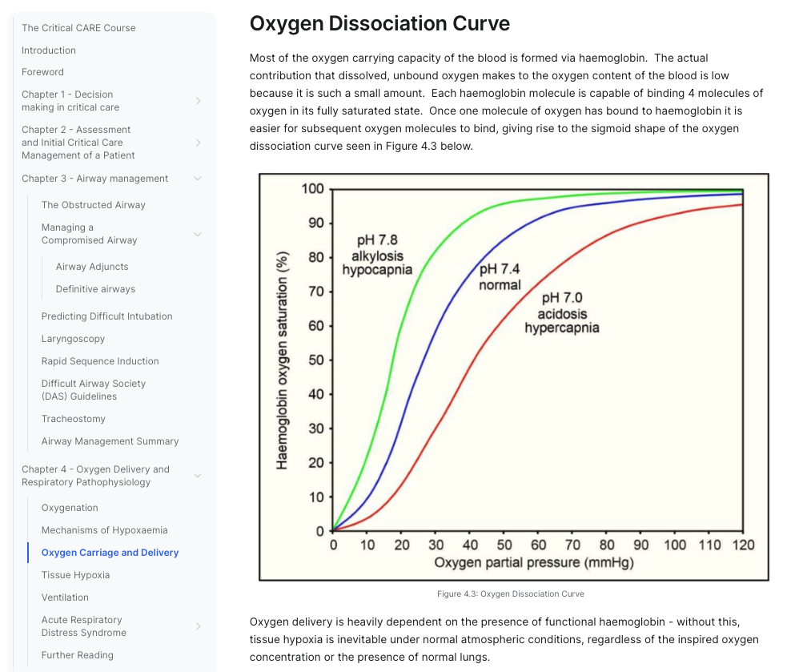This screenshot has height=672, width=803.
Task: Go to Laryngoscopy page
Action: (73, 339)
